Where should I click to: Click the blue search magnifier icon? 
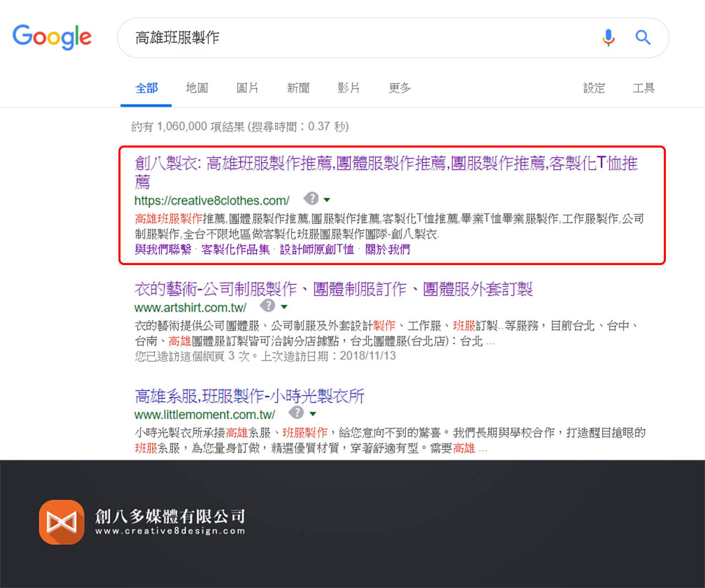[643, 37]
